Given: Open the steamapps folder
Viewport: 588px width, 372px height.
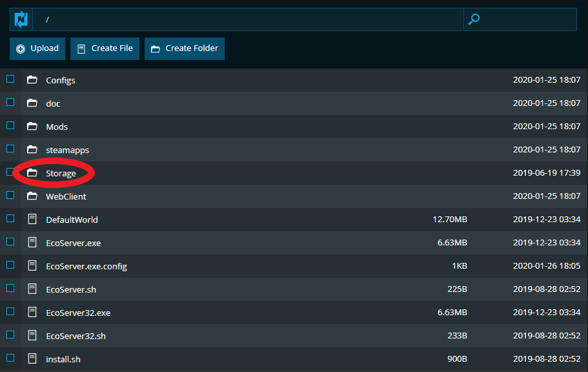Looking at the screenshot, I should tap(68, 150).
